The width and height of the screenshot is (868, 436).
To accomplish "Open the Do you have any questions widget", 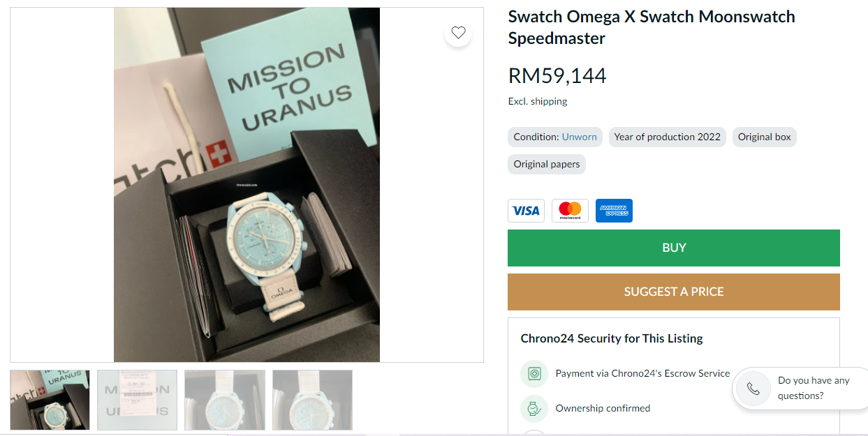I will 813,389.
